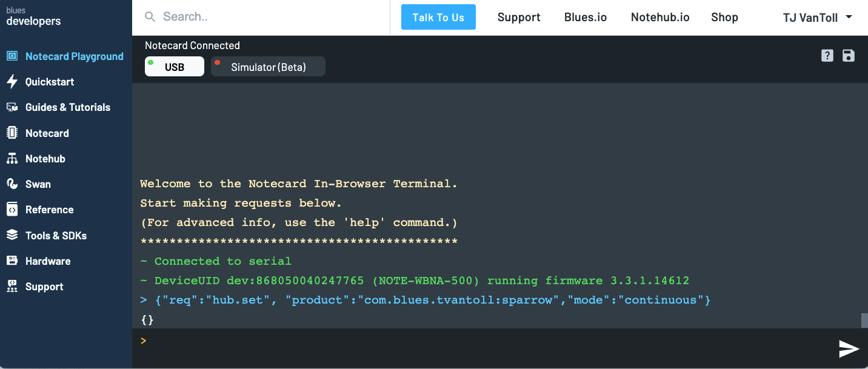Click the Notecard chip icon in sidebar

(x=12, y=133)
